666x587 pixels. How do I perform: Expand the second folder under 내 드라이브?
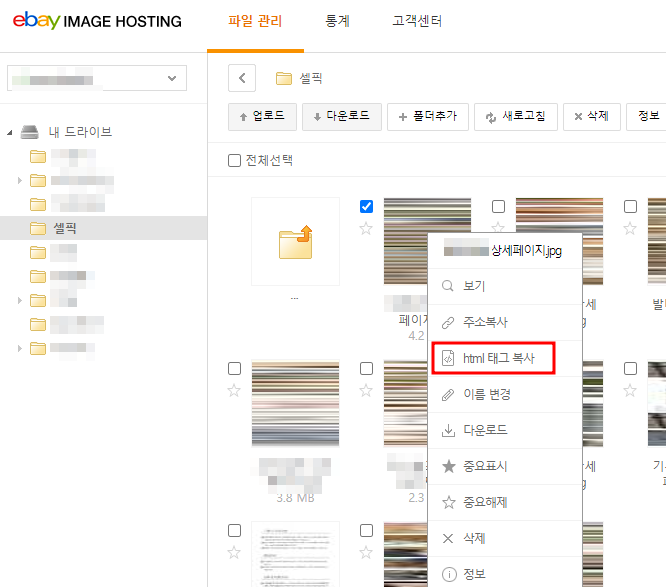point(20,181)
